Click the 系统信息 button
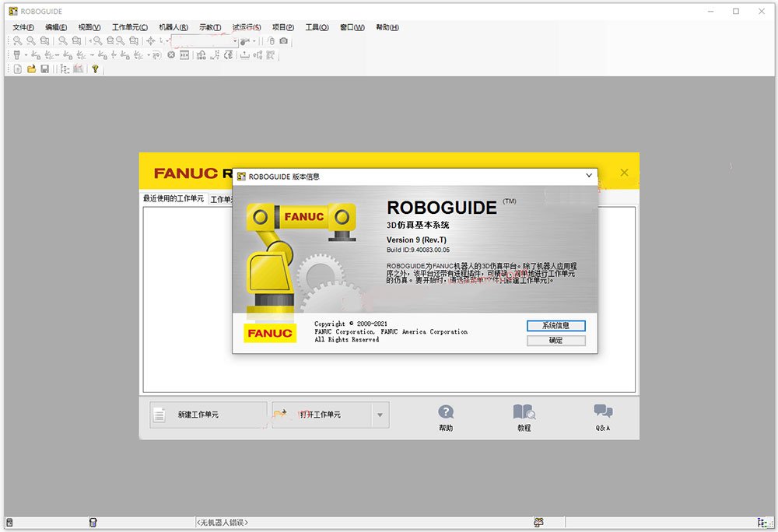The width and height of the screenshot is (778, 532). pyautogui.click(x=555, y=326)
